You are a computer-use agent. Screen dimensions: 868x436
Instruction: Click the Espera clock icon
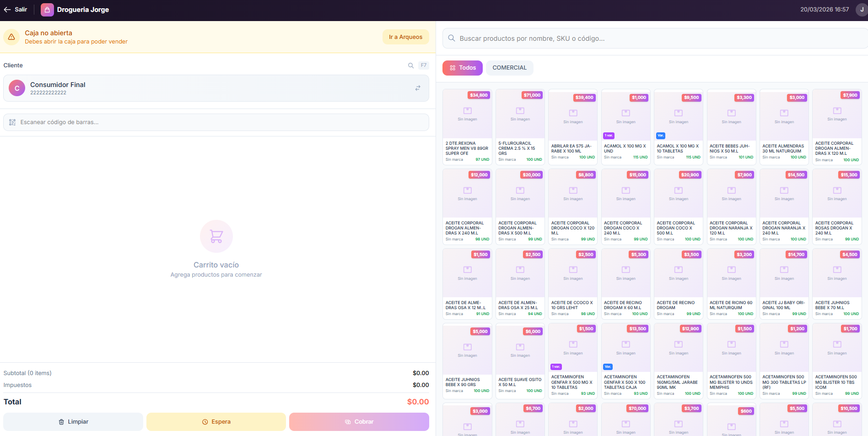pos(205,421)
